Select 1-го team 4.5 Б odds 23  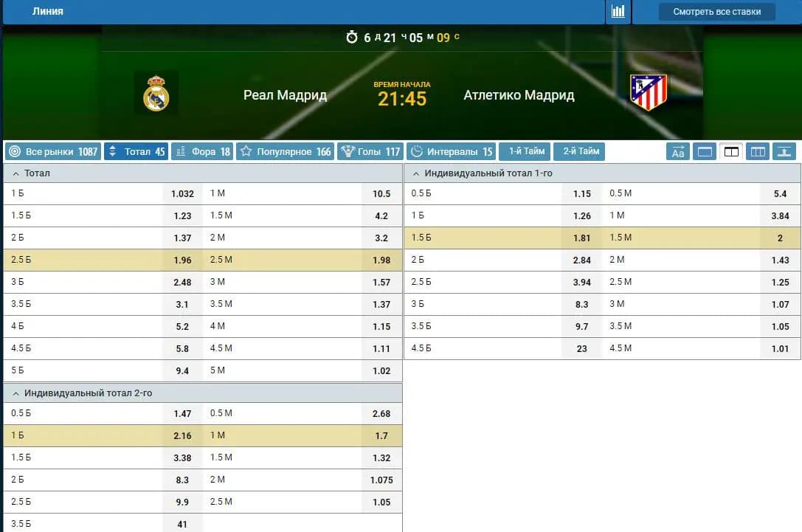(582, 349)
